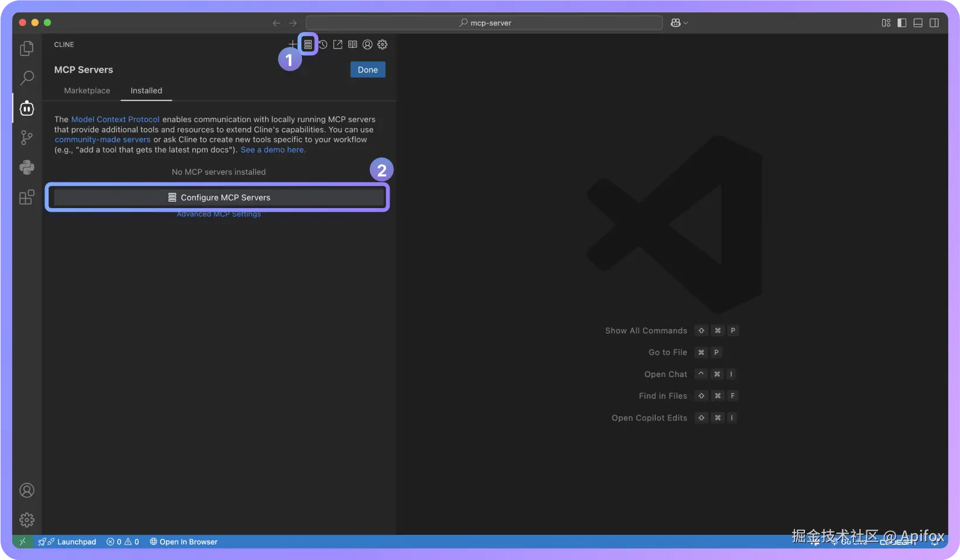
Task: Select the Cline robot icon in the activity bar
Action: (27, 108)
